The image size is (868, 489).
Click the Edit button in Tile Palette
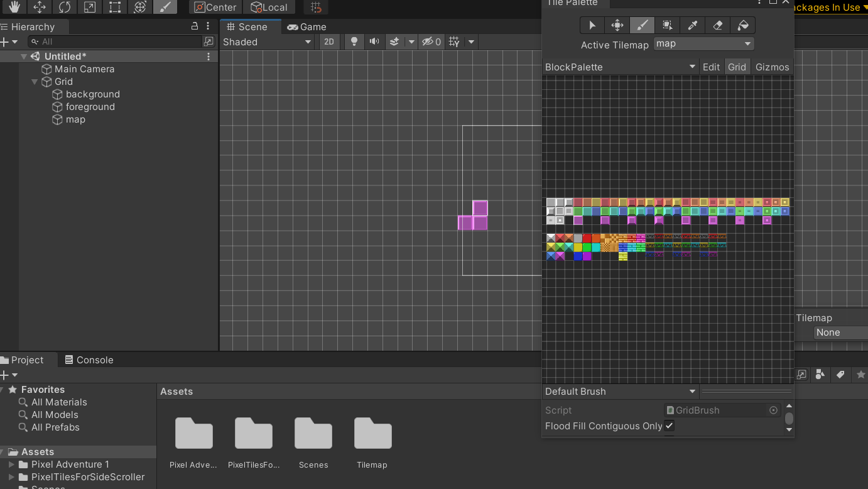click(x=711, y=67)
